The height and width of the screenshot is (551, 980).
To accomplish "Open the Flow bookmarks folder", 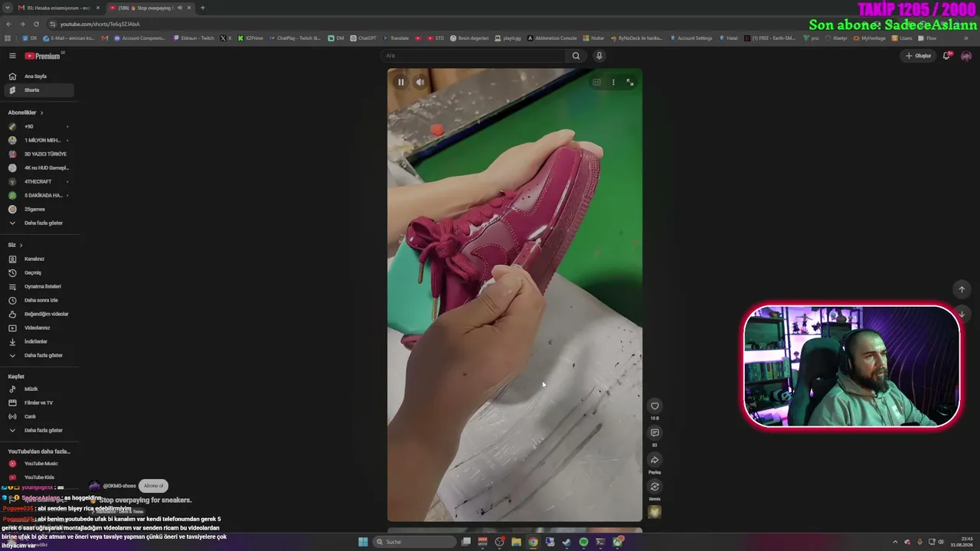I will pos(927,38).
